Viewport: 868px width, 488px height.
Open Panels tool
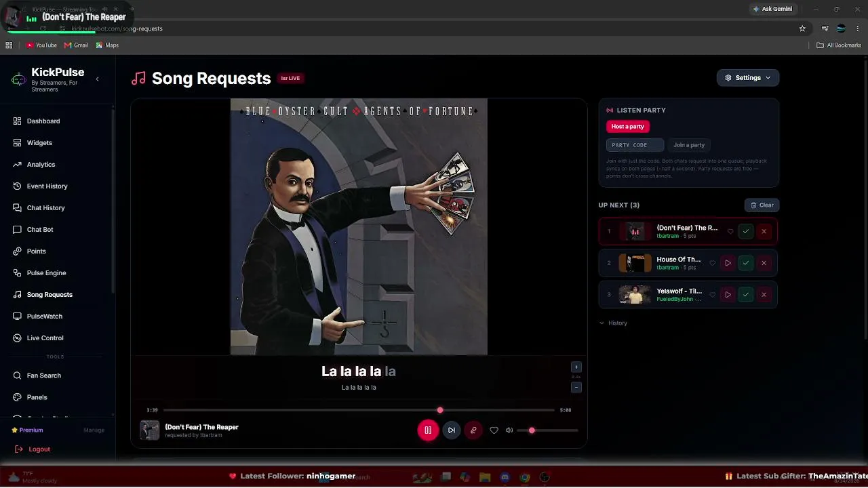pos(37,397)
